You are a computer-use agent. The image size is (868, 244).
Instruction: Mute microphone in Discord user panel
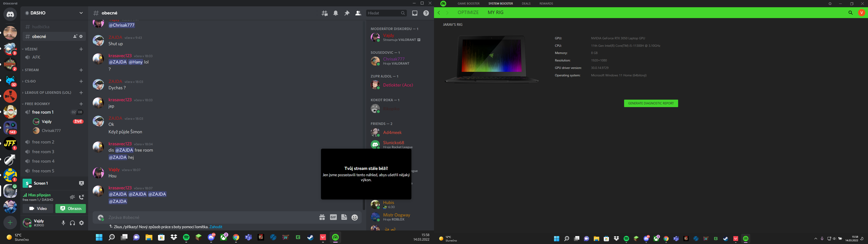tap(63, 223)
